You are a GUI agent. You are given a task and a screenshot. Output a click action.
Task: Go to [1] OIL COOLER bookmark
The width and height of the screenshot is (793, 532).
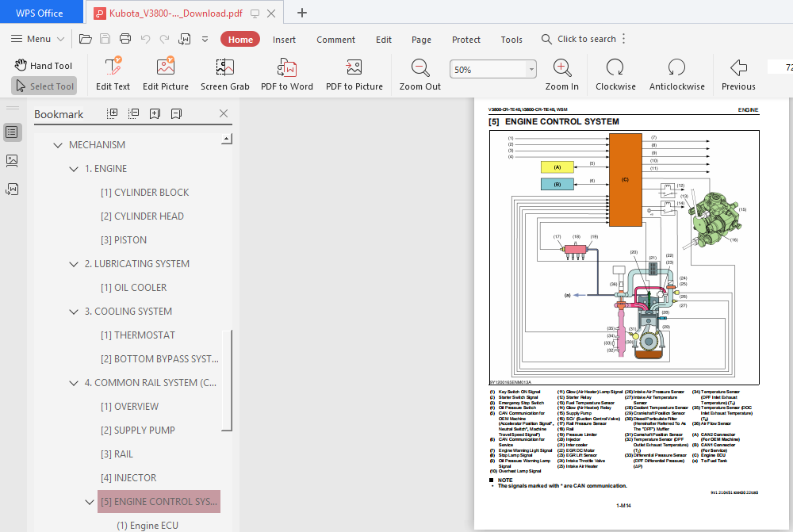click(x=133, y=287)
